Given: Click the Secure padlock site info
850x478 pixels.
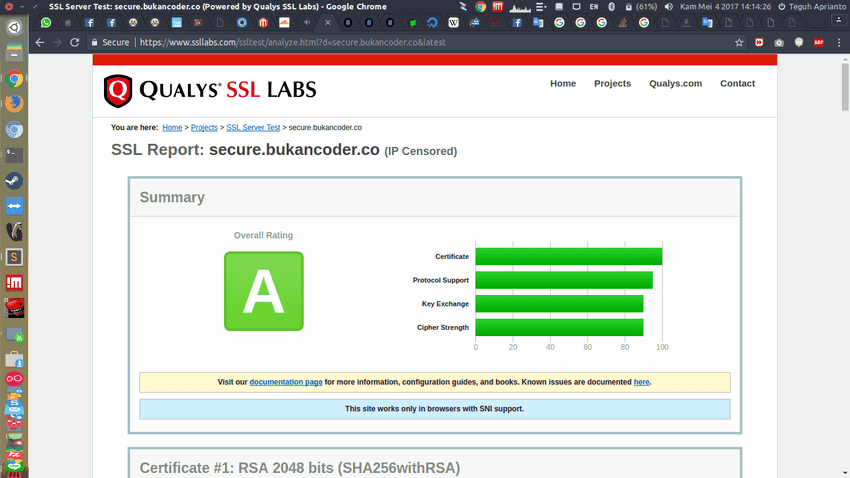Looking at the screenshot, I should point(109,43).
